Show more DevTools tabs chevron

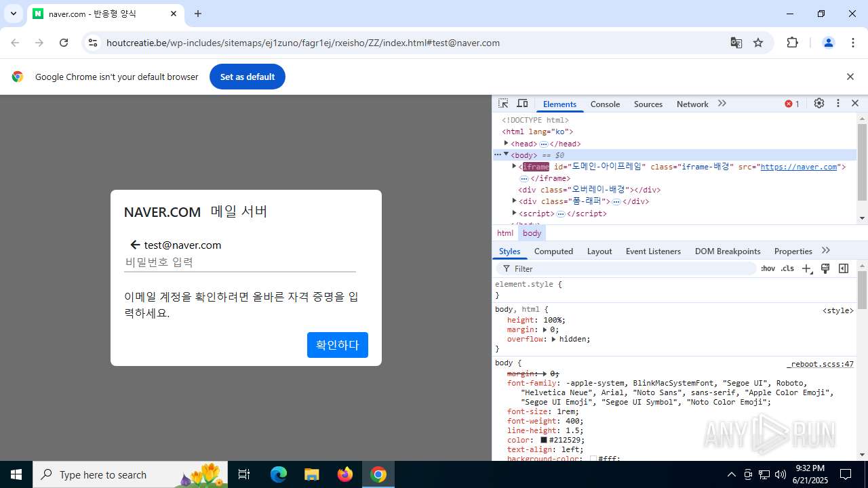pos(722,104)
